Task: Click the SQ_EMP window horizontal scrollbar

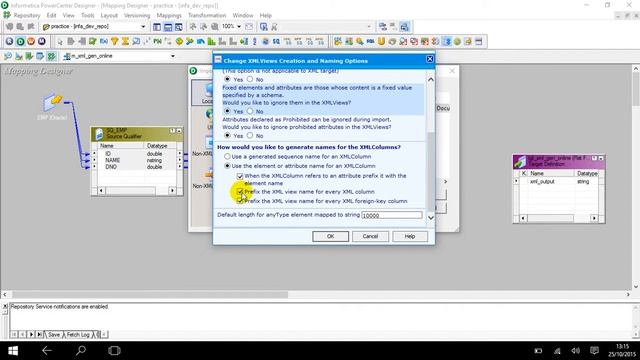Action: click(x=137, y=191)
